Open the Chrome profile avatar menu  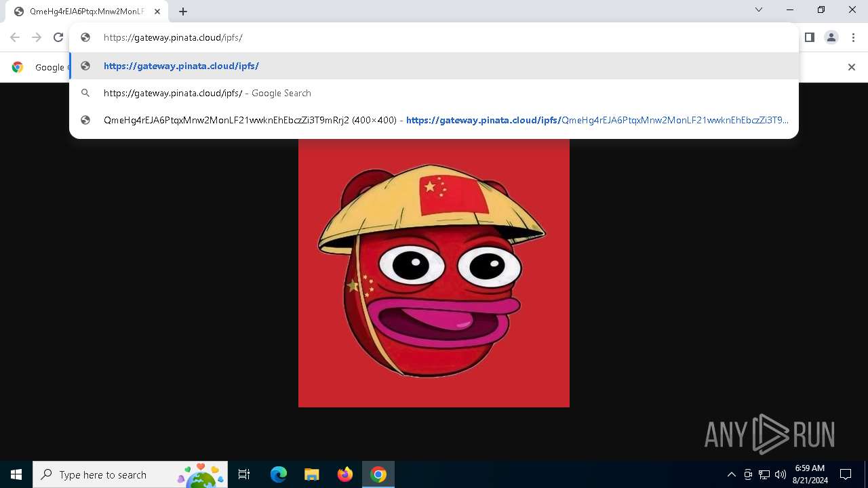tap(831, 37)
